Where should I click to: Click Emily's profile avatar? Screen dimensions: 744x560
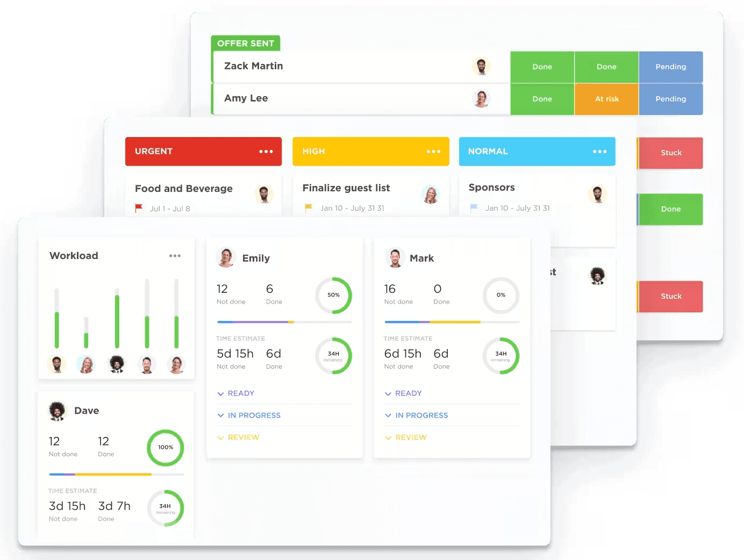pyautogui.click(x=226, y=257)
